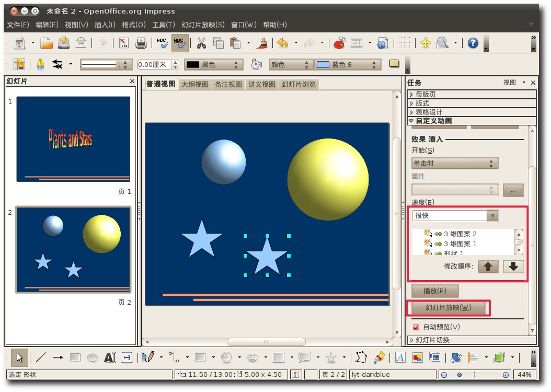
Task: Open the 插入 menu
Action: pyautogui.click(x=105, y=25)
